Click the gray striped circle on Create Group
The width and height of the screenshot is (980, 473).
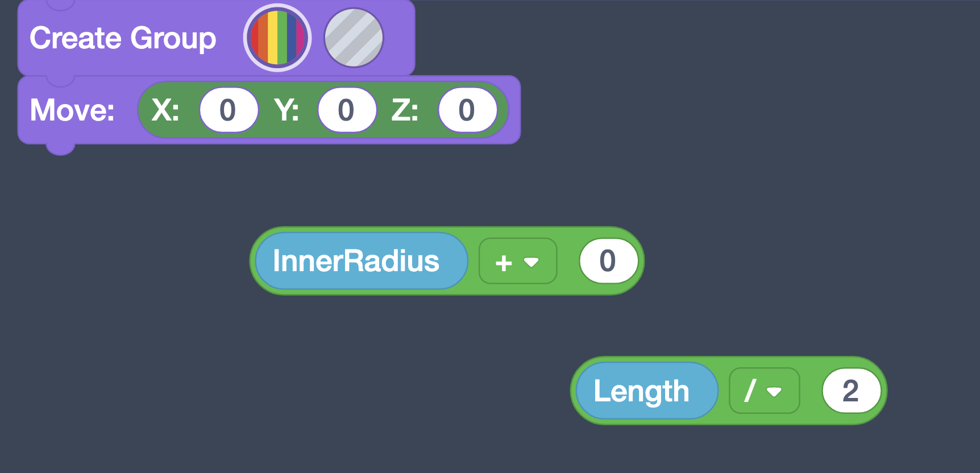click(x=354, y=38)
